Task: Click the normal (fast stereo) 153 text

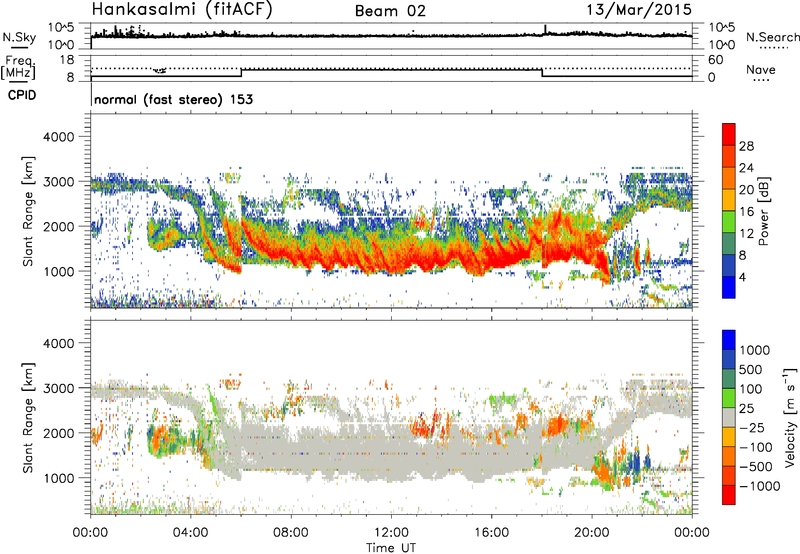Action: click(173, 99)
